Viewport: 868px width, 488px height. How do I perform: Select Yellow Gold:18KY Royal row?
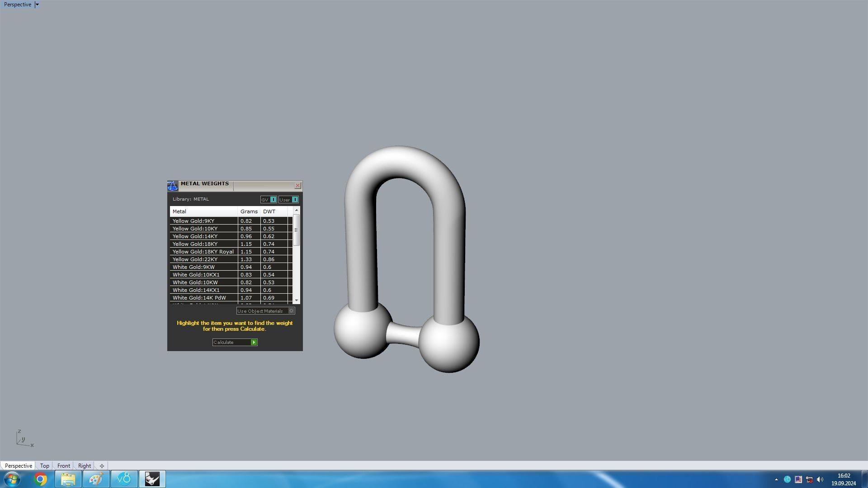coord(203,252)
